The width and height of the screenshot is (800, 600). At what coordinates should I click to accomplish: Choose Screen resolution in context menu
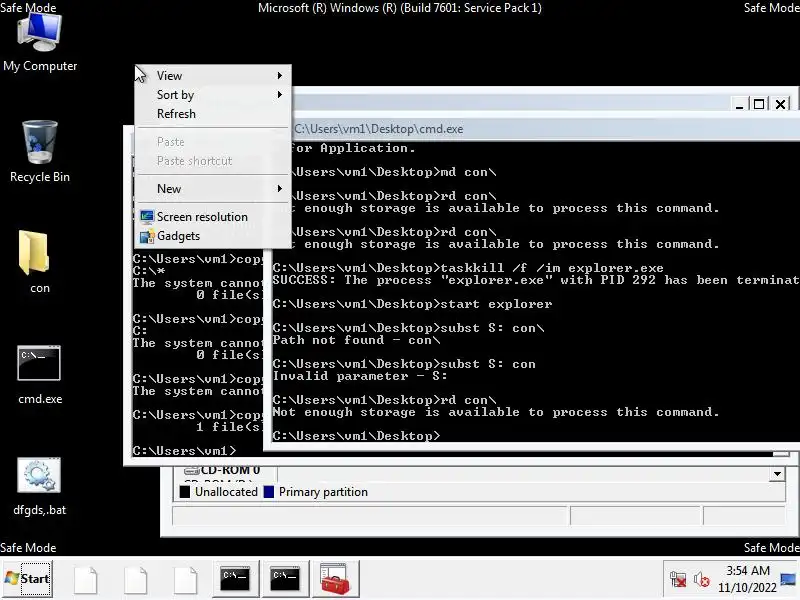coord(213,217)
